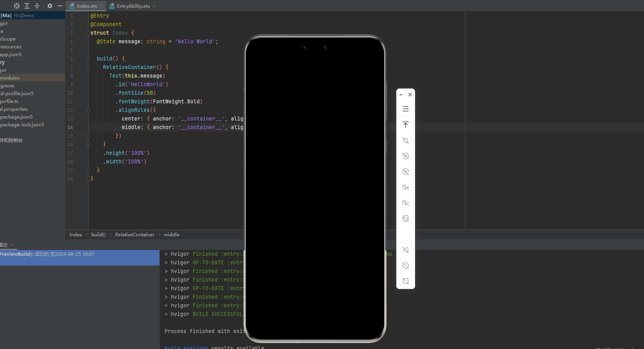Collapse the alignRules code block
This screenshot has width=644, height=349.
88,110
